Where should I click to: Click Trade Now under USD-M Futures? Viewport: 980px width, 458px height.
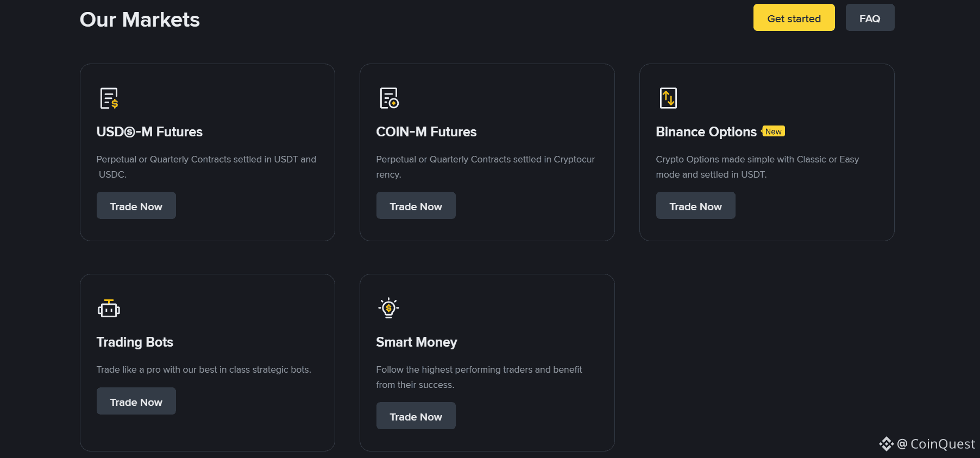(136, 205)
